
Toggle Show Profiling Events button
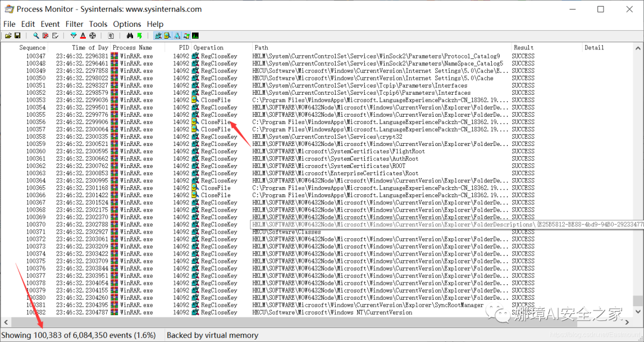(196, 36)
